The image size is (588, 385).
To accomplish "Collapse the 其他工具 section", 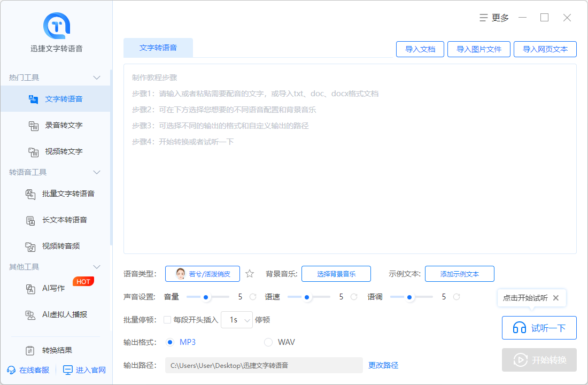I will click(97, 267).
